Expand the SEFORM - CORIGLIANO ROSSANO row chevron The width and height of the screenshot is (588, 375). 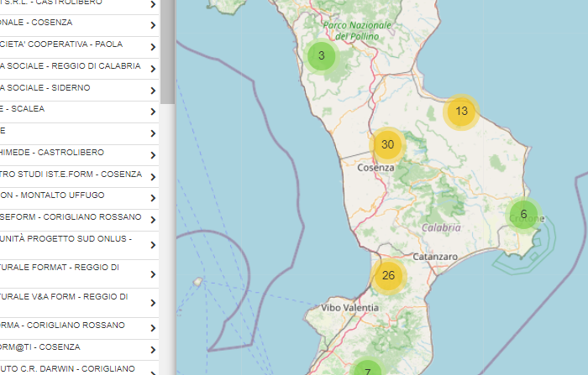pos(153,220)
